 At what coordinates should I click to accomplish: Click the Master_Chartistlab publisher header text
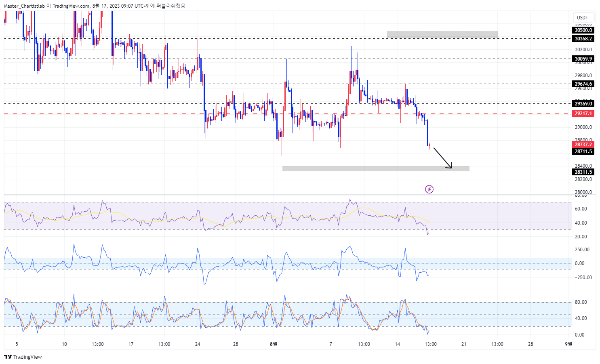coord(24,6)
